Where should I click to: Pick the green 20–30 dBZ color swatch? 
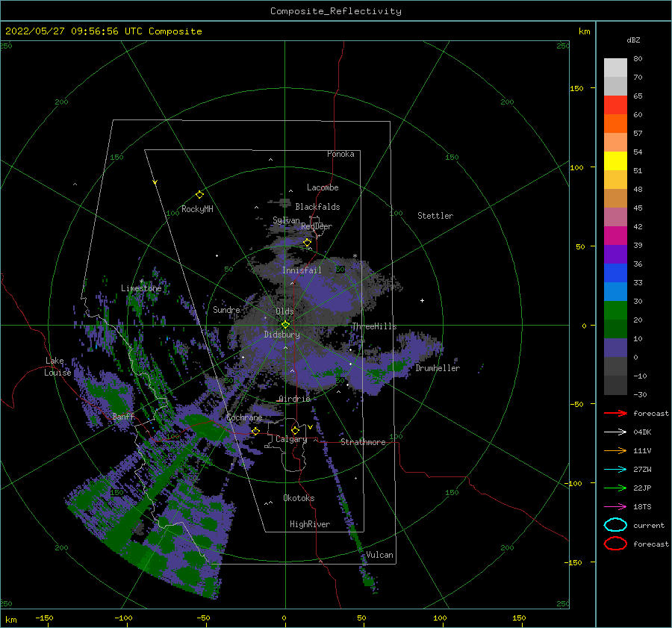pyautogui.click(x=615, y=311)
